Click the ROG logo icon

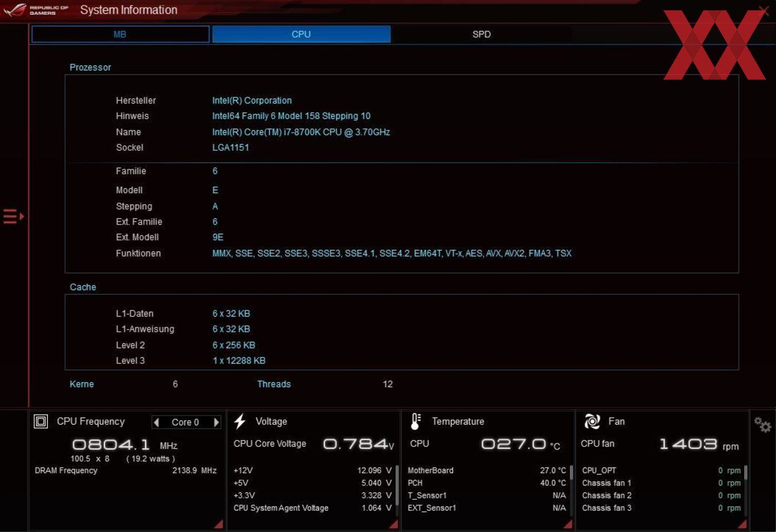point(15,10)
